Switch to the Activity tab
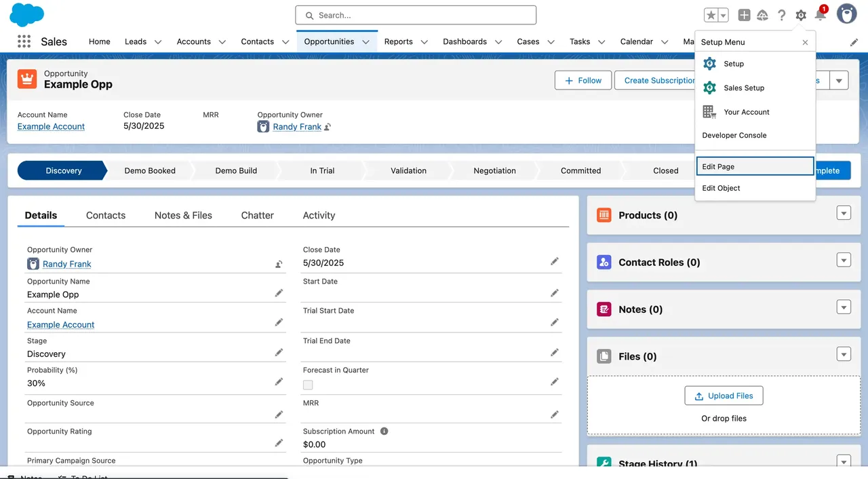This screenshot has width=868, height=479. tap(319, 215)
